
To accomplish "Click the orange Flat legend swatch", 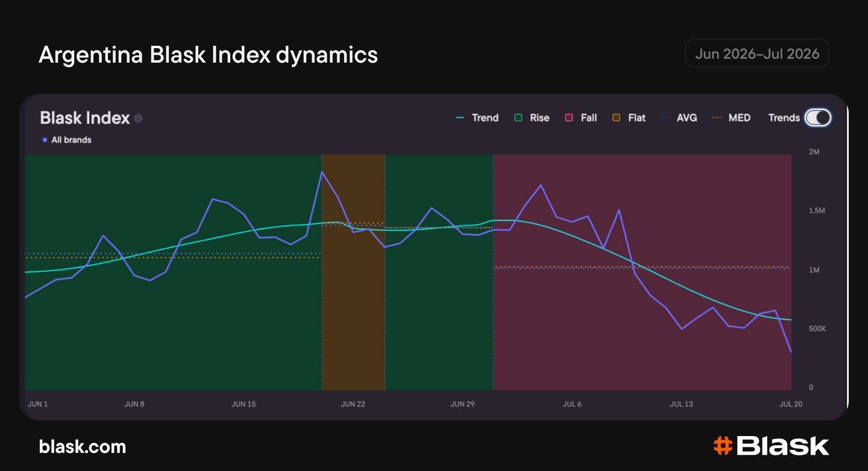I will (x=616, y=118).
